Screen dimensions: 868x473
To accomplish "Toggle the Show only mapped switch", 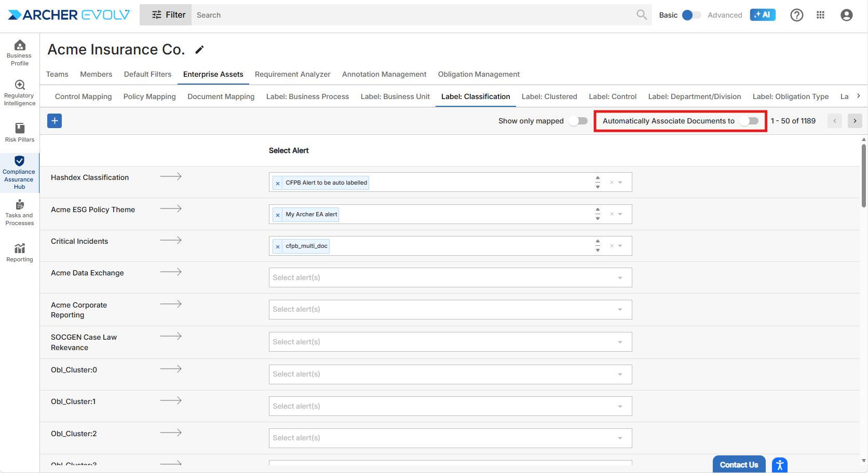I will [x=578, y=121].
